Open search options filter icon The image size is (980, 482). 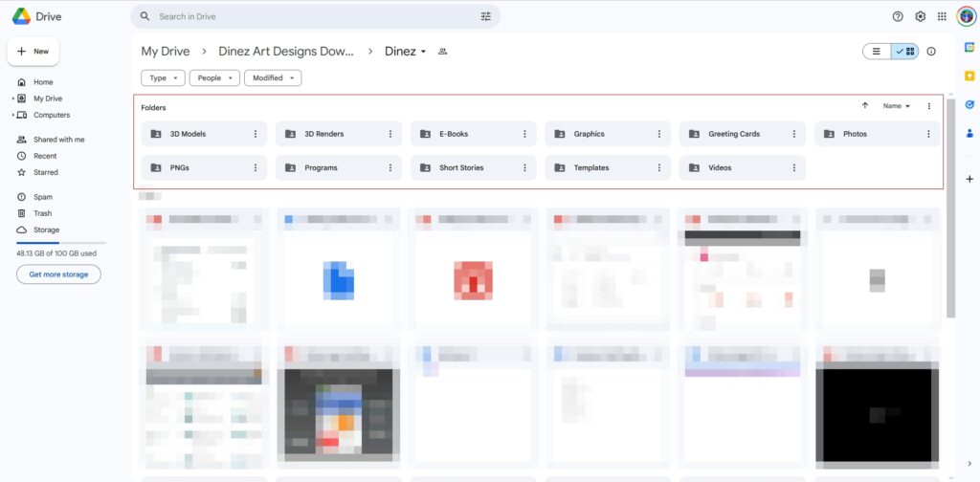pos(485,17)
